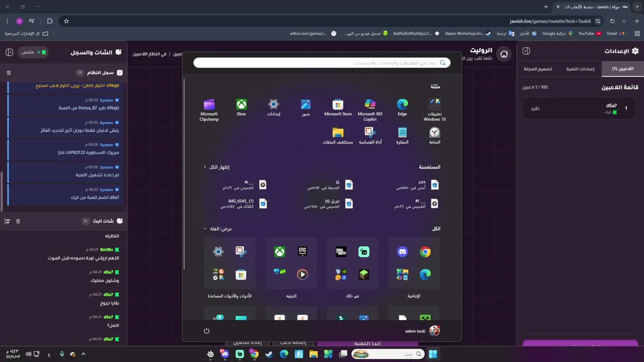Click Windows Start button on taskbar
The height and width of the screenshot is (362, 644).
coord(433,354)
